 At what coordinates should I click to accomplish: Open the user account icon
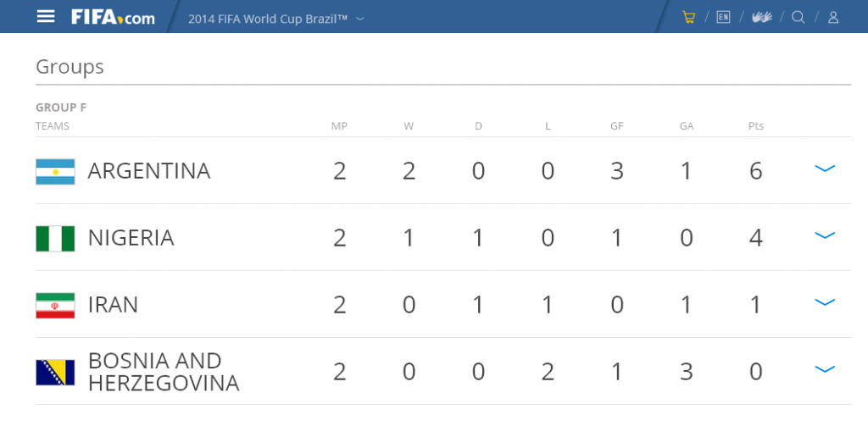point(833,17)
